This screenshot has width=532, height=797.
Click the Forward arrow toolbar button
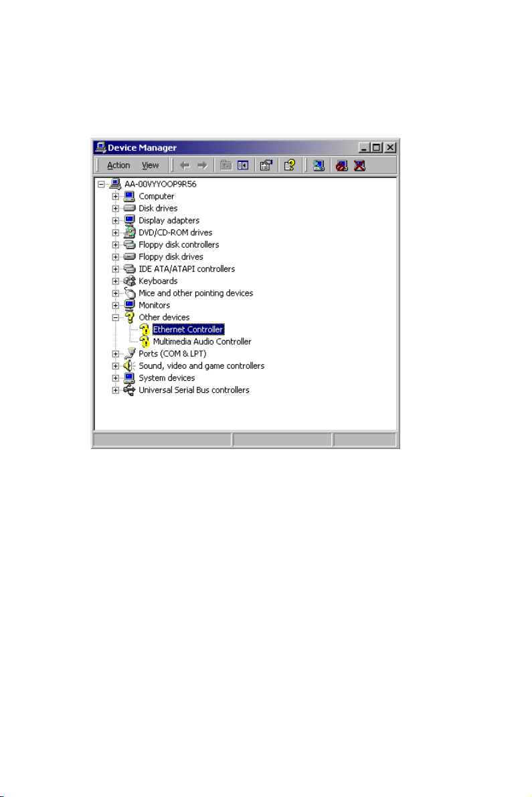pyautogui.click(x=202, y=165)
